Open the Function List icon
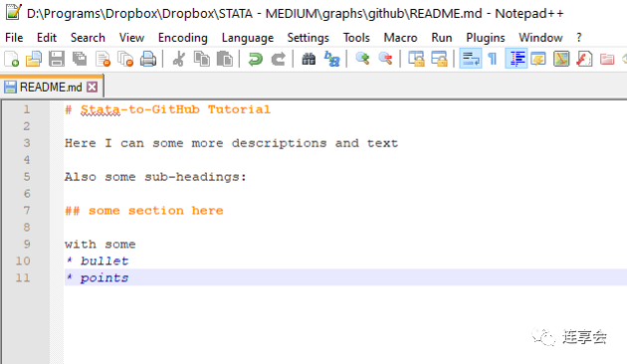Viewport: 627px width, 364px height. point(584,59)
